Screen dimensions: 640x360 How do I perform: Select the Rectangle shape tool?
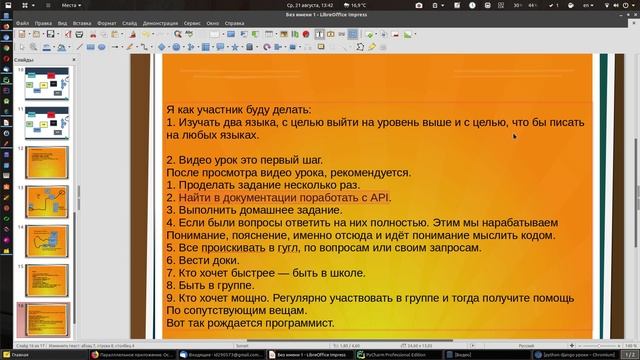(x=90, y=47)
